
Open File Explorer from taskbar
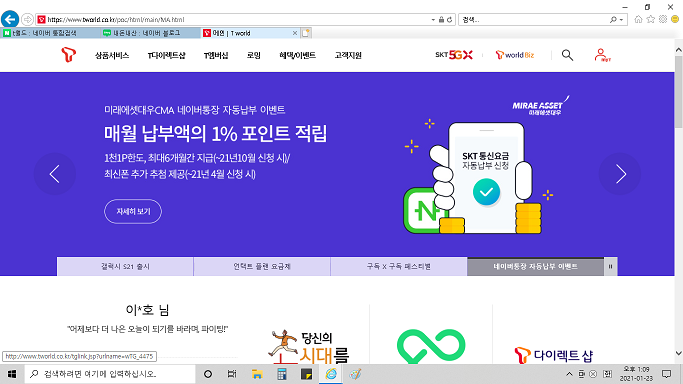pyautogui.click(x=257, y=374)
